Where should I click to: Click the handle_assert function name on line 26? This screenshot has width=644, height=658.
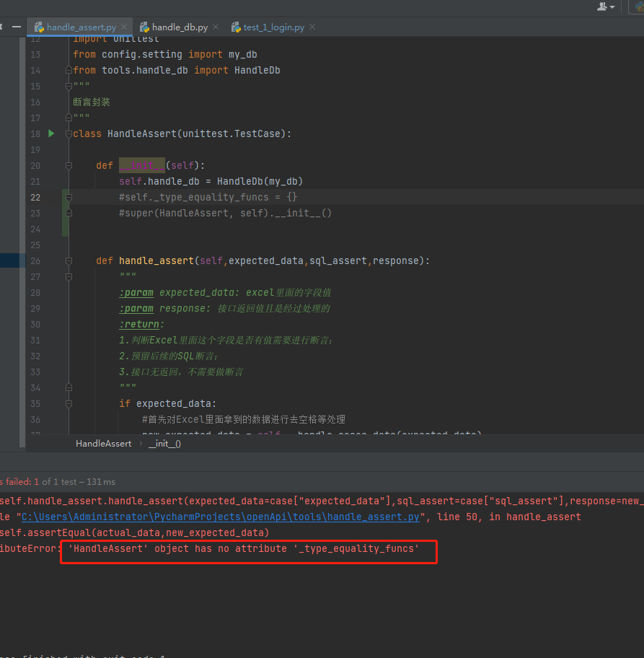pos(156,261)
